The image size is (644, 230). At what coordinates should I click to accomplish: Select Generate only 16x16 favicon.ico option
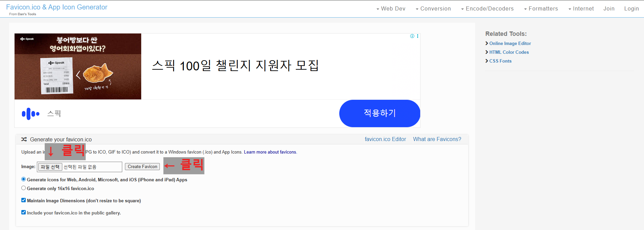23,188
